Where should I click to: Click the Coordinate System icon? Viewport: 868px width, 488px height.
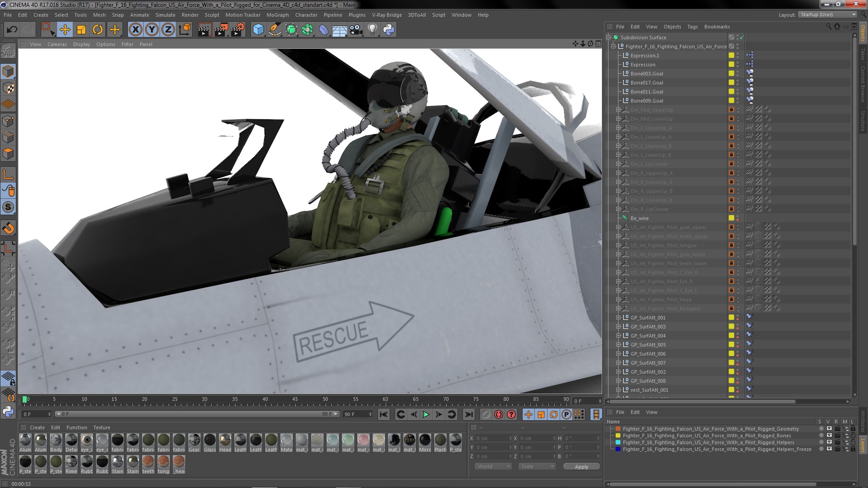pos(185,30)
